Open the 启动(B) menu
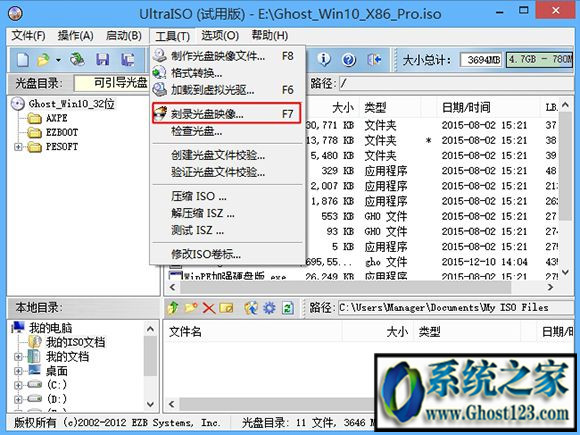This screenshot has width=580, height=435. (124, 36)
